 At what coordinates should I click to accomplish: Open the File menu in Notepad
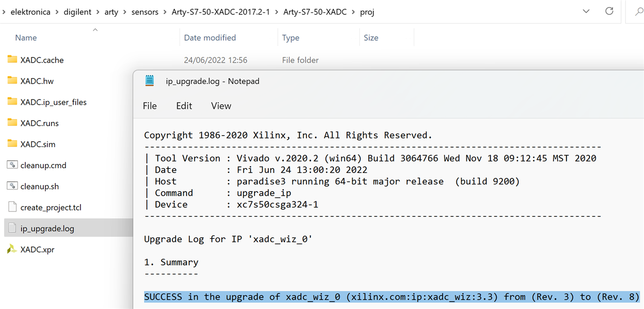[150, 106]
